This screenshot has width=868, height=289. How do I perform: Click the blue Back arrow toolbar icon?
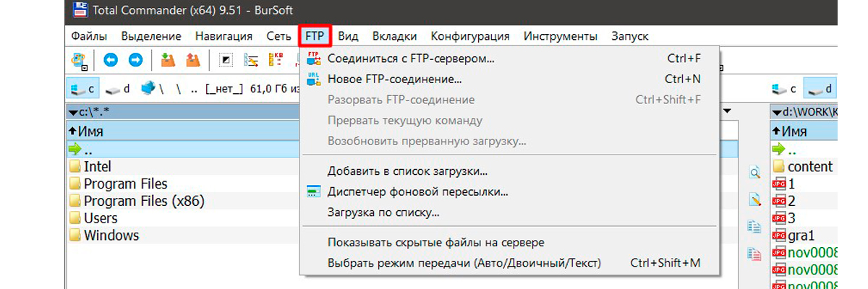tap(111, 60)
